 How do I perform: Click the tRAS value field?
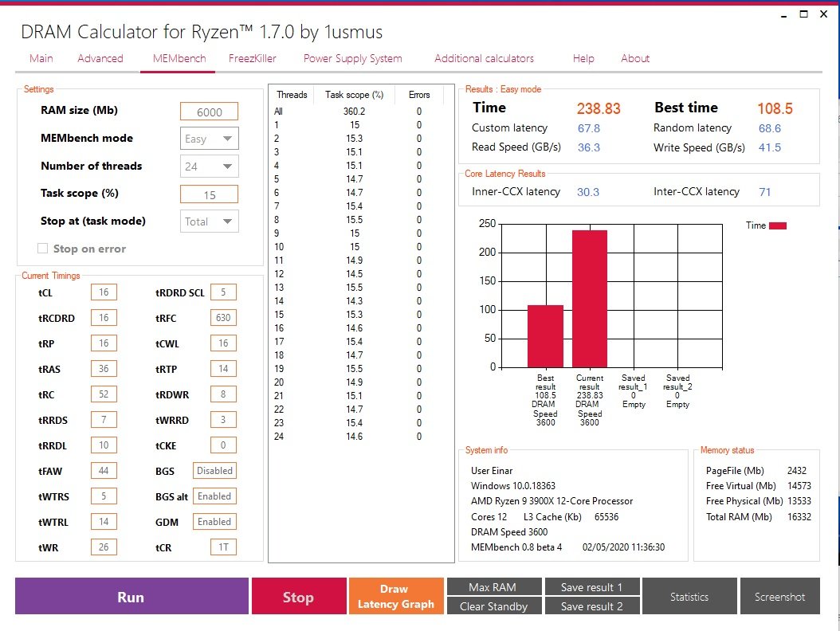(104, 369)
